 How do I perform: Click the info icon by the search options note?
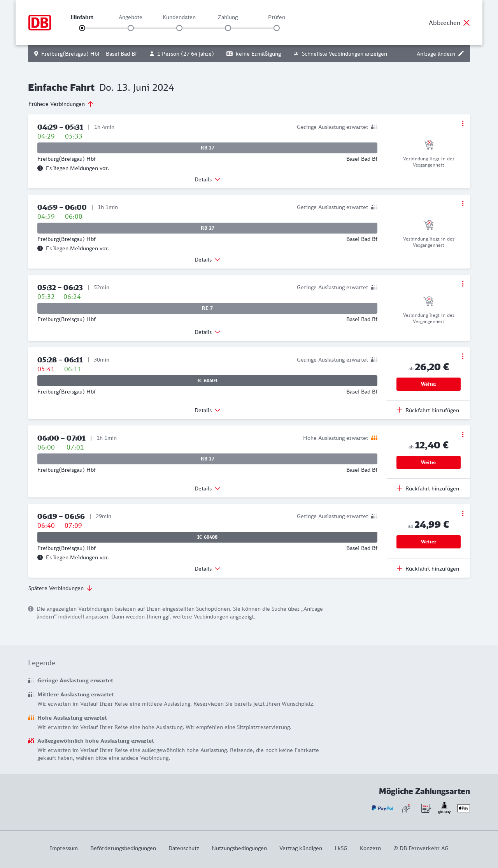[x=31, y=609]
